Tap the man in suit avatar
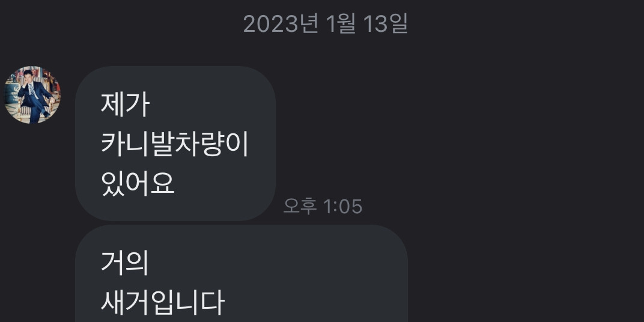644x322 pixels. pyautogui.click(x=32, y=95)
